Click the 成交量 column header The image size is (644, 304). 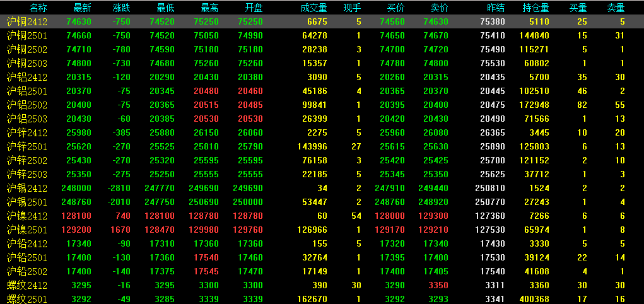(x=313, y=8)
